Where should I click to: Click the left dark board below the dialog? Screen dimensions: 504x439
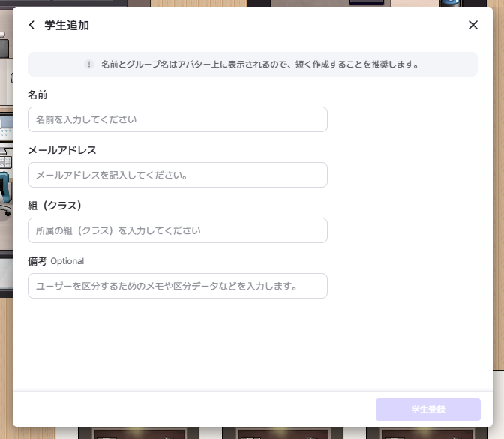pos(138,433)
